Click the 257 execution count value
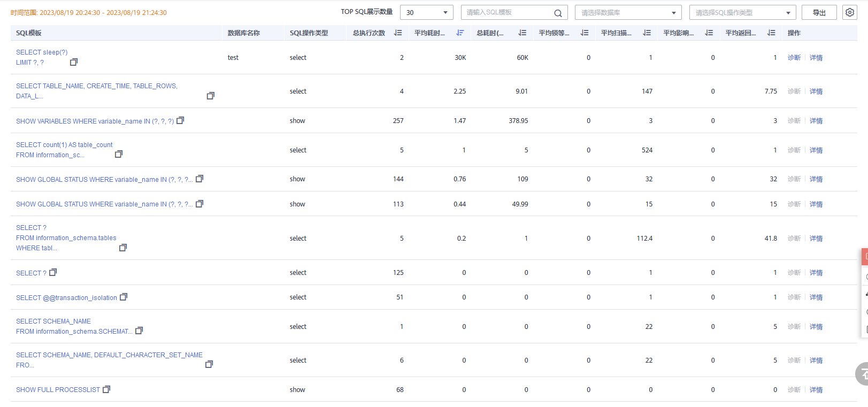 [398, 121]
